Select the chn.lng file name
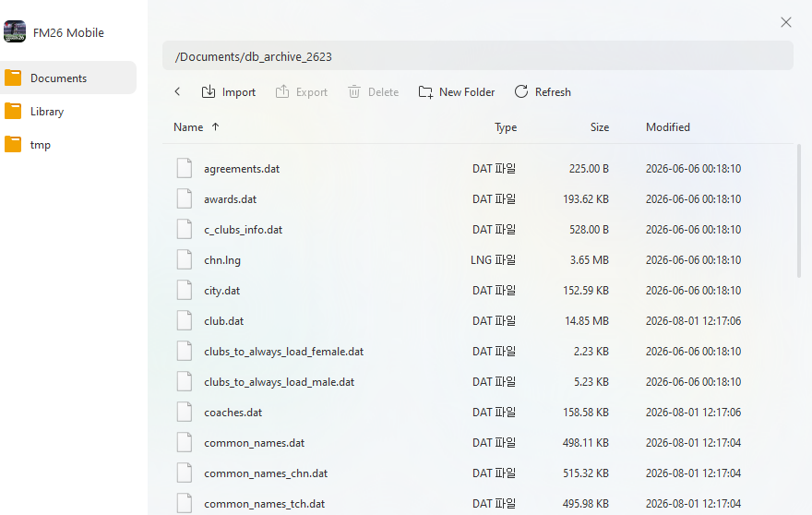Screen dimensions: 812x515 (x=222, y=260)
